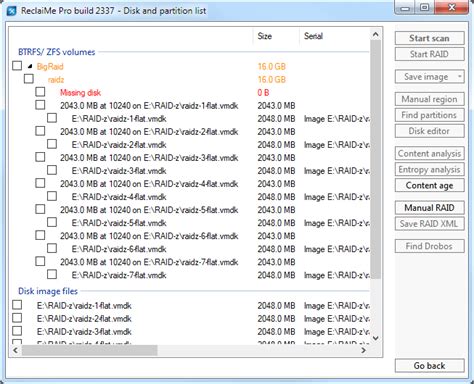
Task: Open Manual region
Action: (x=429, y=99)
